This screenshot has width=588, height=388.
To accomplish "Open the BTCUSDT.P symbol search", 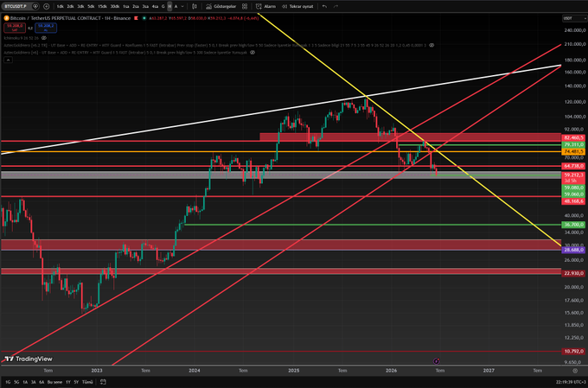I will [x=16, y=6].
